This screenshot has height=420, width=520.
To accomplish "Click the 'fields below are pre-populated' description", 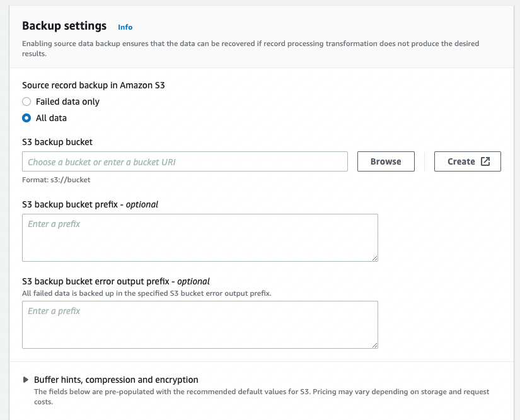I will coord(262,397).
